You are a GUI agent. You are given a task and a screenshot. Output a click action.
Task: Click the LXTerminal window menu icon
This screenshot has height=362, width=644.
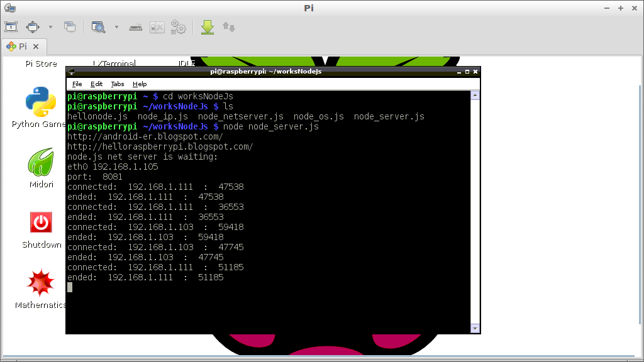(72, 72)
